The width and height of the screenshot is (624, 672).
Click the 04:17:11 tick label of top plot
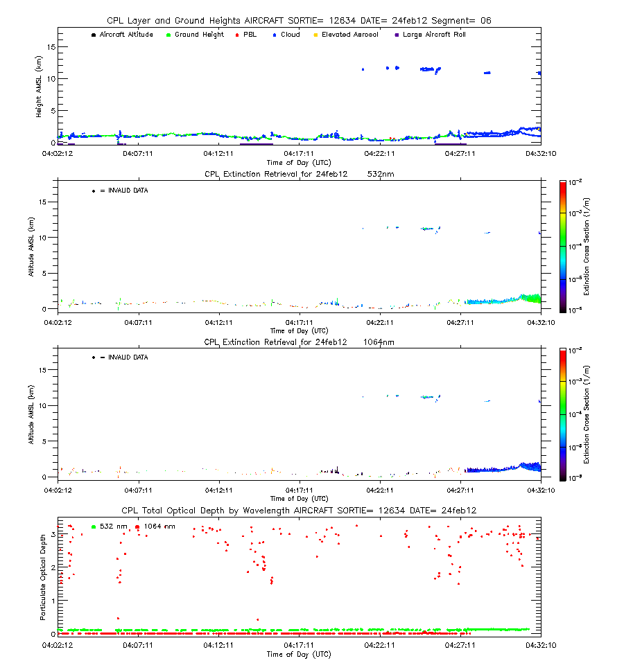click(299, 153)
